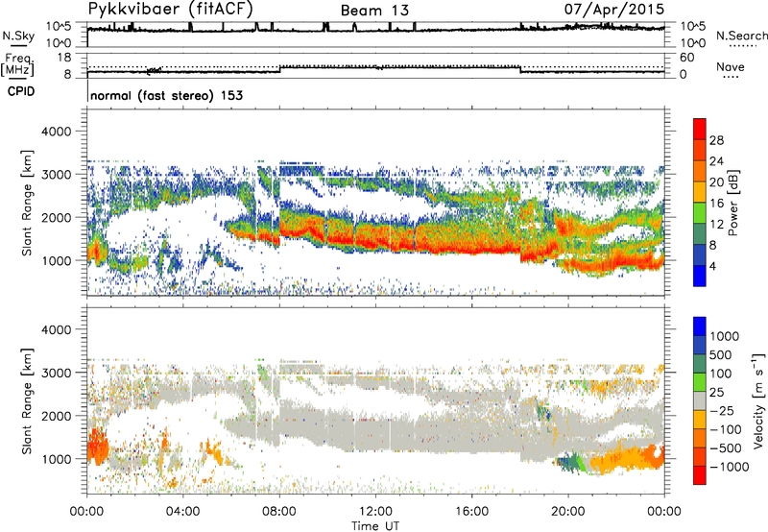Click the Nave legend label
This screenshot has width=768, height=532.
click(x=731, y=66)
